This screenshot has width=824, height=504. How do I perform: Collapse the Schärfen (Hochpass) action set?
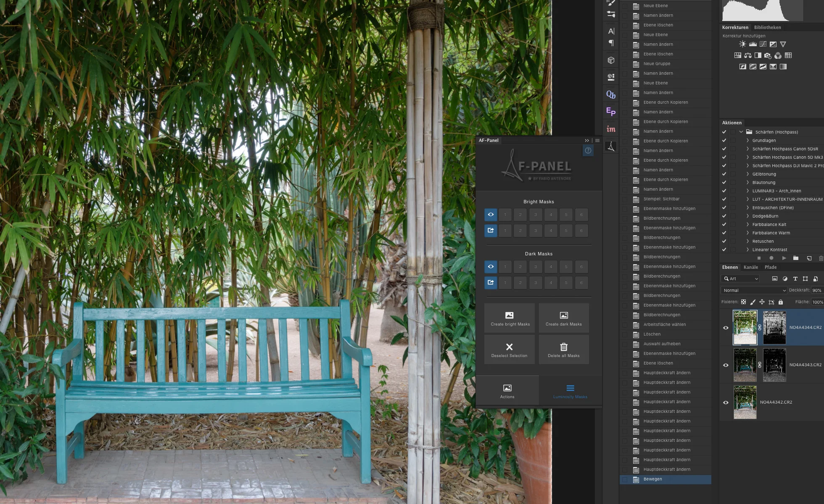tap(741, 132)
